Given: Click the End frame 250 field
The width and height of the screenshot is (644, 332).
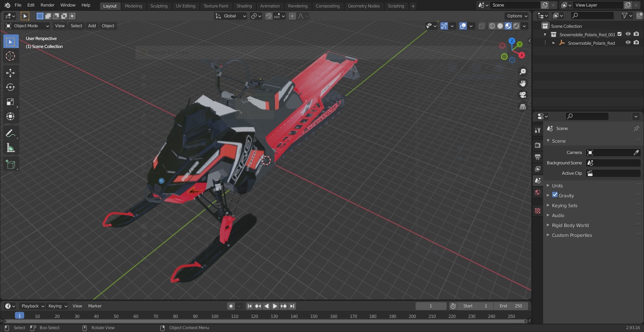Looking at the screenshot, I should click(511, 306).
